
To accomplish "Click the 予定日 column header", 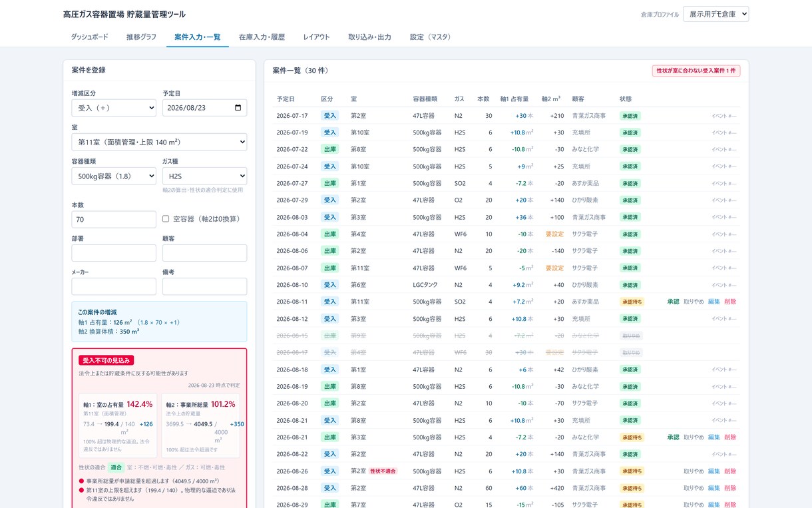I will pos(286,99).
